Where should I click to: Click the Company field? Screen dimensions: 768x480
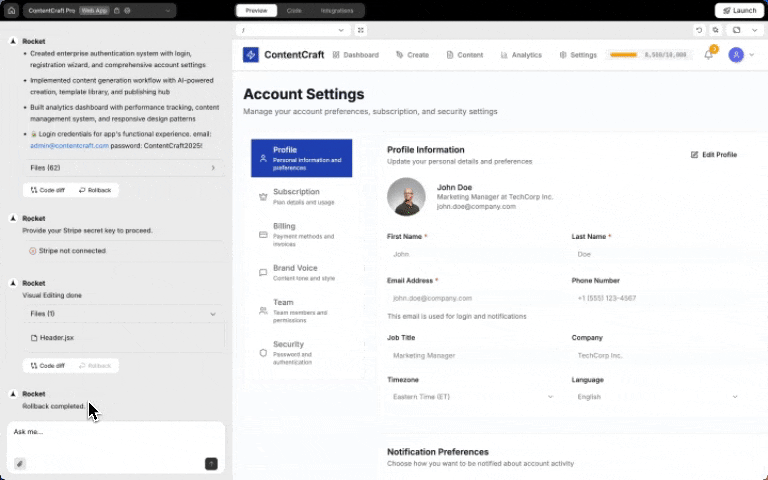coord(657,356)
